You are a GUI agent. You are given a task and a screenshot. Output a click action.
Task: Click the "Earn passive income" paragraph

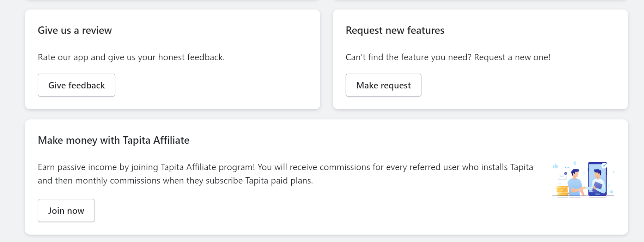[285, 174]
